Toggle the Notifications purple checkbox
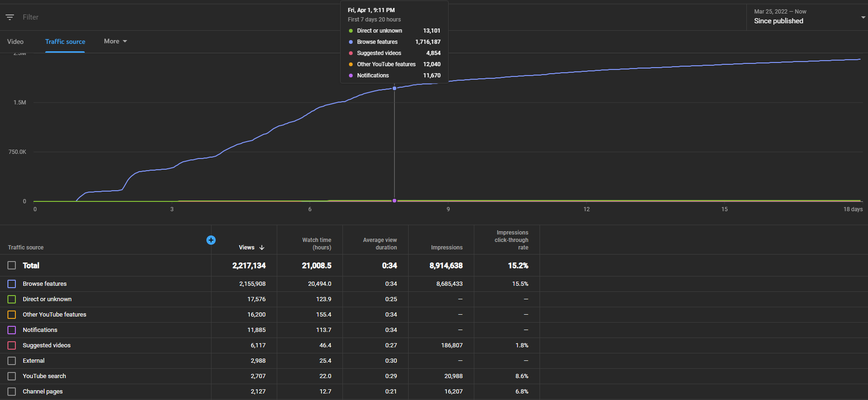This screenshot has height=400, width=868. click(12, 330)
